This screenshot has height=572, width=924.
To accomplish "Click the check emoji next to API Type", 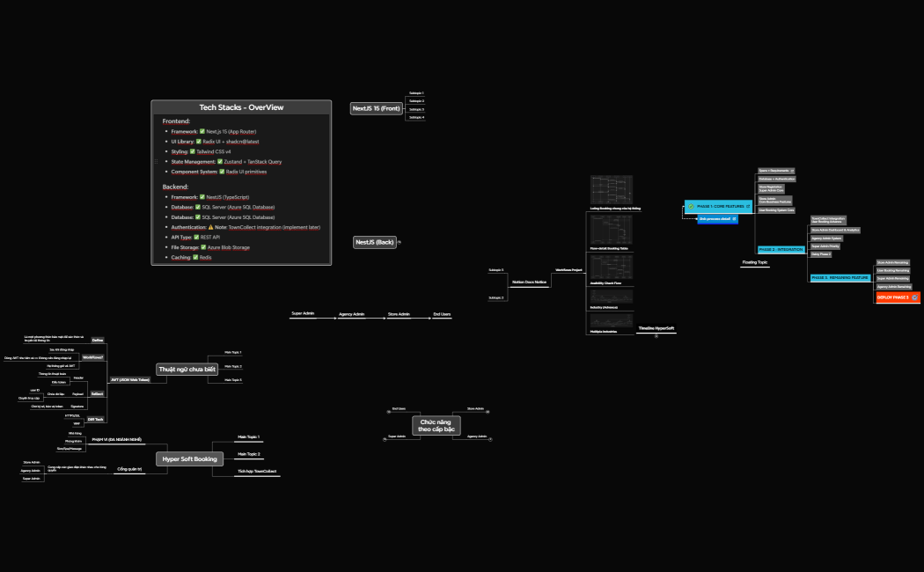I will (x=197, y=237).
